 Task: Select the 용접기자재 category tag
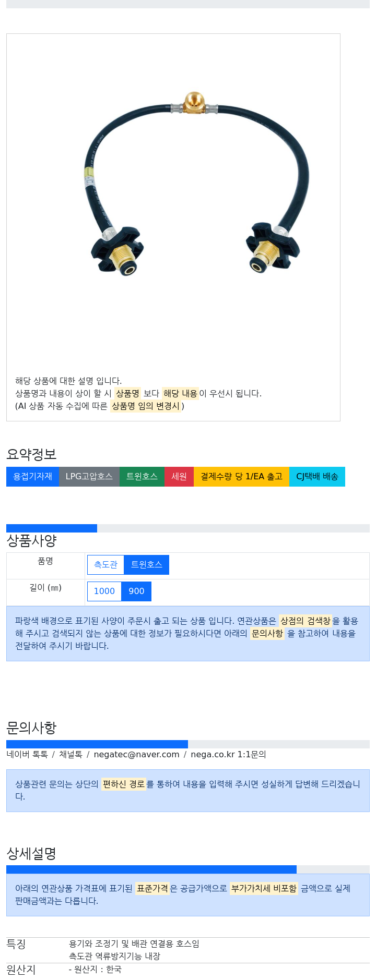click(32, 477)
